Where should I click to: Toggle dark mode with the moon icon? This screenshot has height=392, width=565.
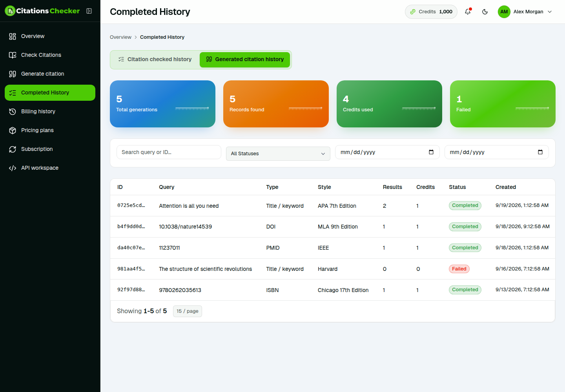(485, 12)
